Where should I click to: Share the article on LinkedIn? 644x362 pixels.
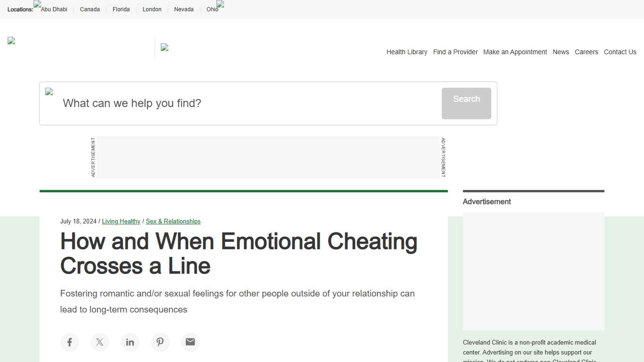(x=130, y=342)
